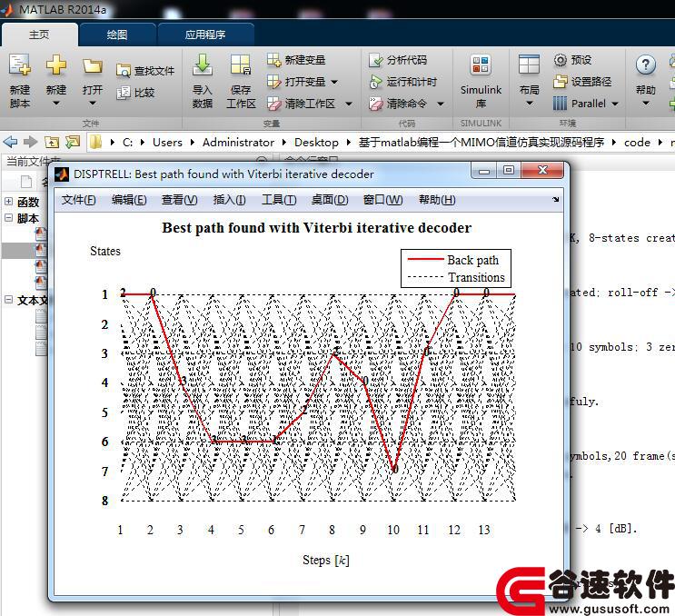Open 插入(I) menu in figure window
Screen dimensions: 675x616
(230, 200)
